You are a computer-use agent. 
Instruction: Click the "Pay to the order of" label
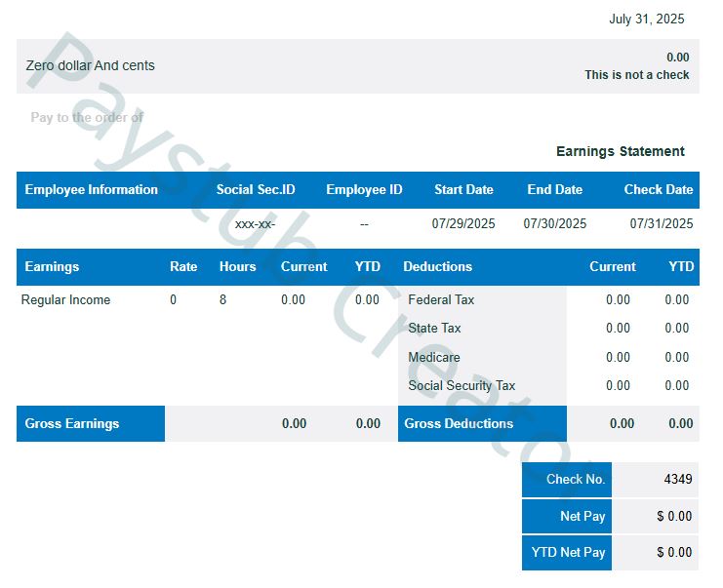[x=87, y=117]
